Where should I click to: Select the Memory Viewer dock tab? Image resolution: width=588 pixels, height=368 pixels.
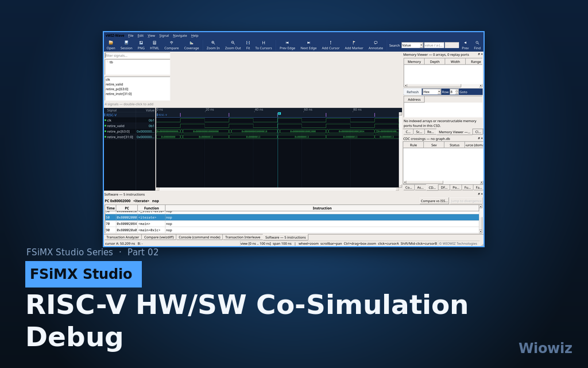(x=454, y=132)
